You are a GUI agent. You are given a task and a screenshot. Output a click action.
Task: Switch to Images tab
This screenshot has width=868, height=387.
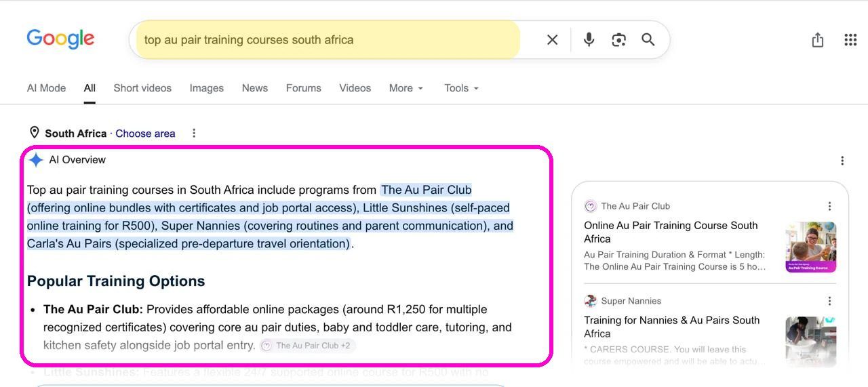click(207, 88)
